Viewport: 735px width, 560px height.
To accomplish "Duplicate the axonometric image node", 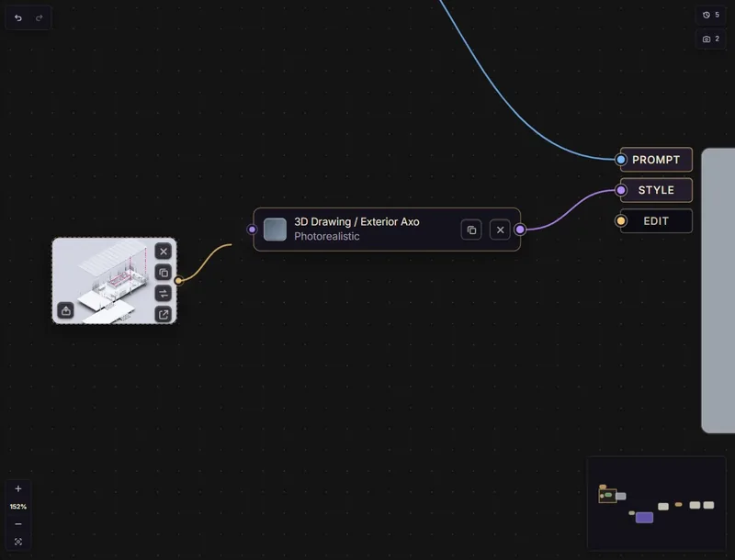I will pyautogui.click(x=164, y=273).
